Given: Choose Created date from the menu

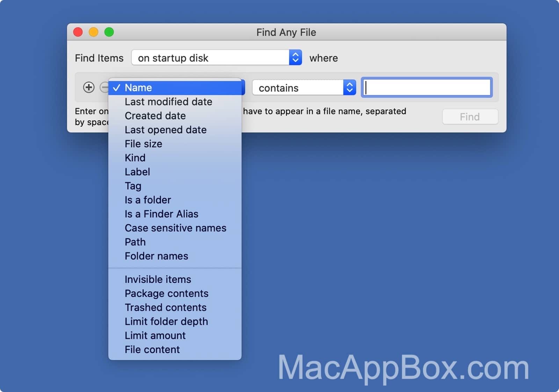Looking at the screenshot, I should tap(175, 116).
